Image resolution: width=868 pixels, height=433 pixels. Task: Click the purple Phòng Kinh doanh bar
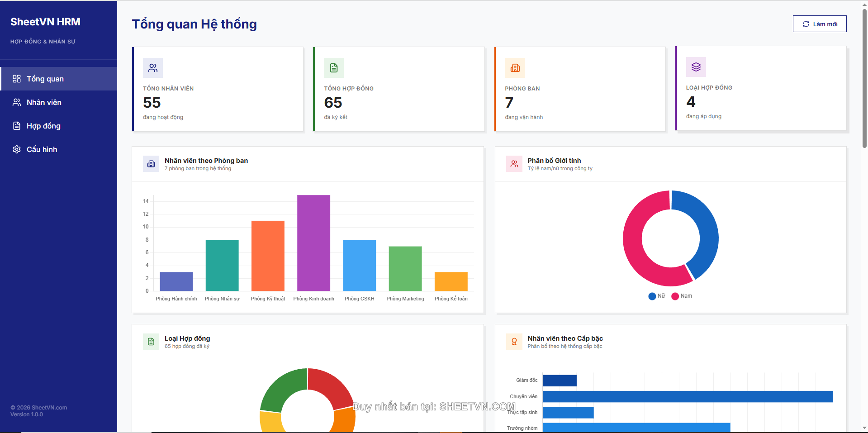click(313, 243)
